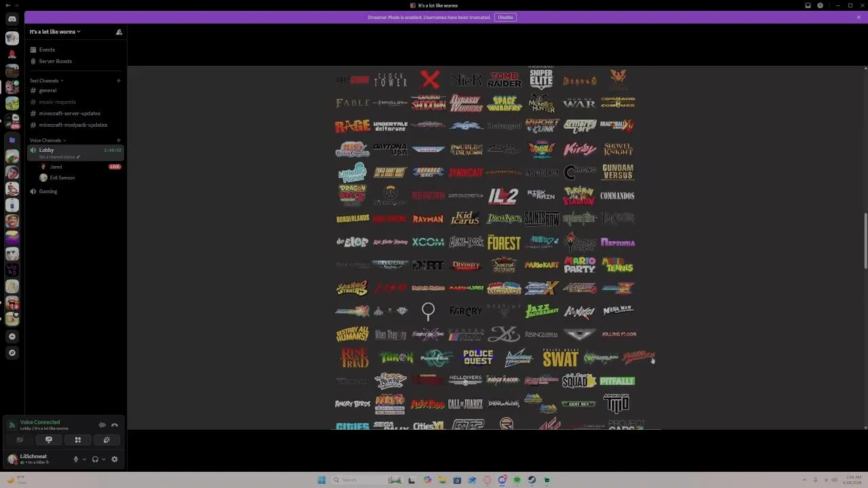Deafen audio with the headphones icon
The width and height of the screenshot is (868, 488).
(x=95, y=459)
